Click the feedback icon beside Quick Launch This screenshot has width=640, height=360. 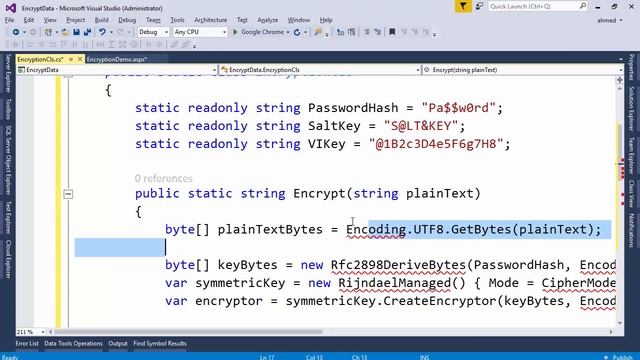[480, 6]
